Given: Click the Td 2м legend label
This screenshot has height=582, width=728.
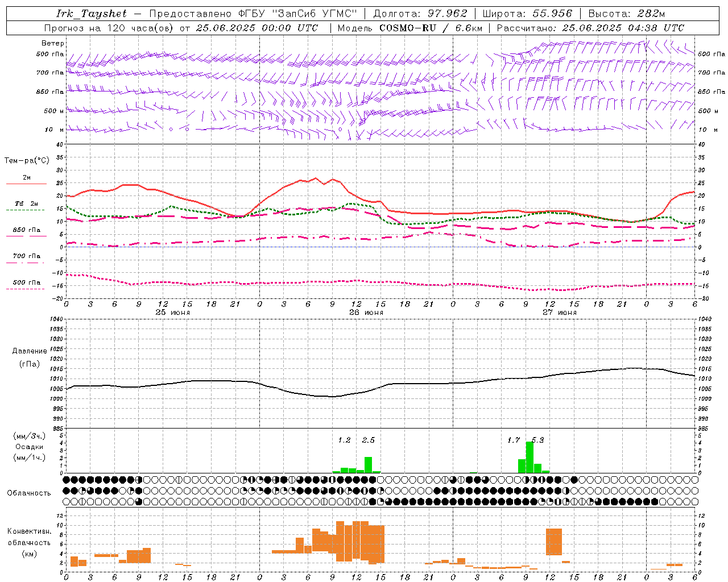Looking at the screenshot, I should (x=27, y=203).
